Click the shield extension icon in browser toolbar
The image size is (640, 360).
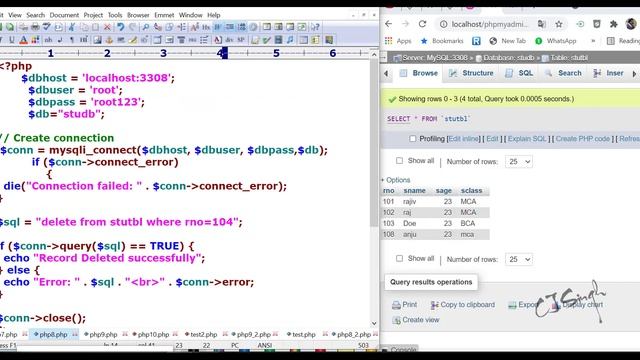[597, 24]
